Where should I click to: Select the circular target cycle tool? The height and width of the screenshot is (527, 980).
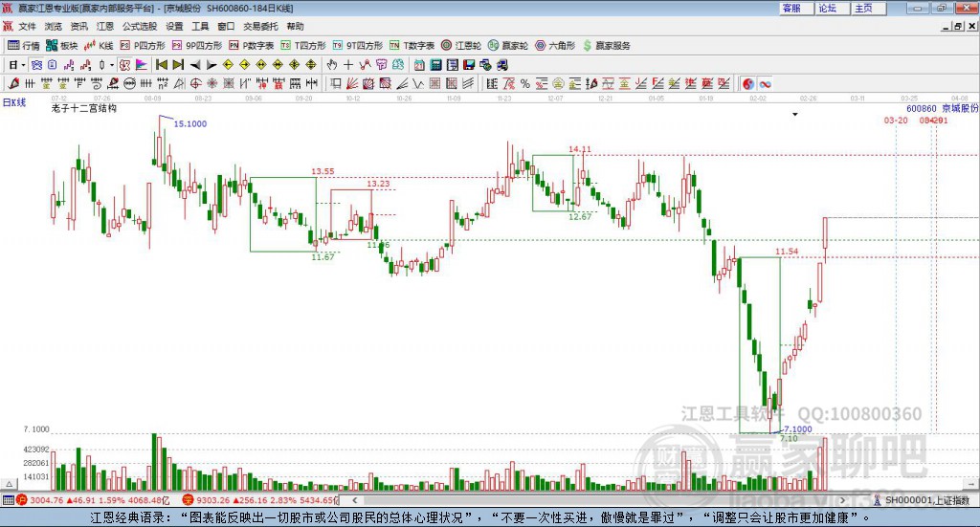click(195, 83)
